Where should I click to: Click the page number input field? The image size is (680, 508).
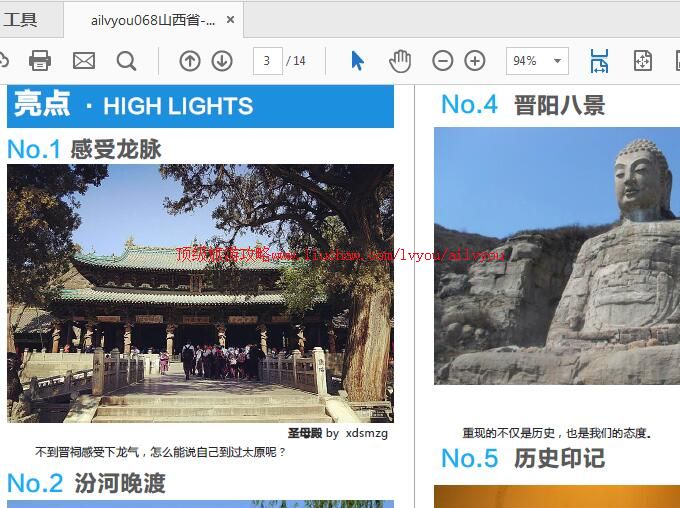click(x=267, y=61)
